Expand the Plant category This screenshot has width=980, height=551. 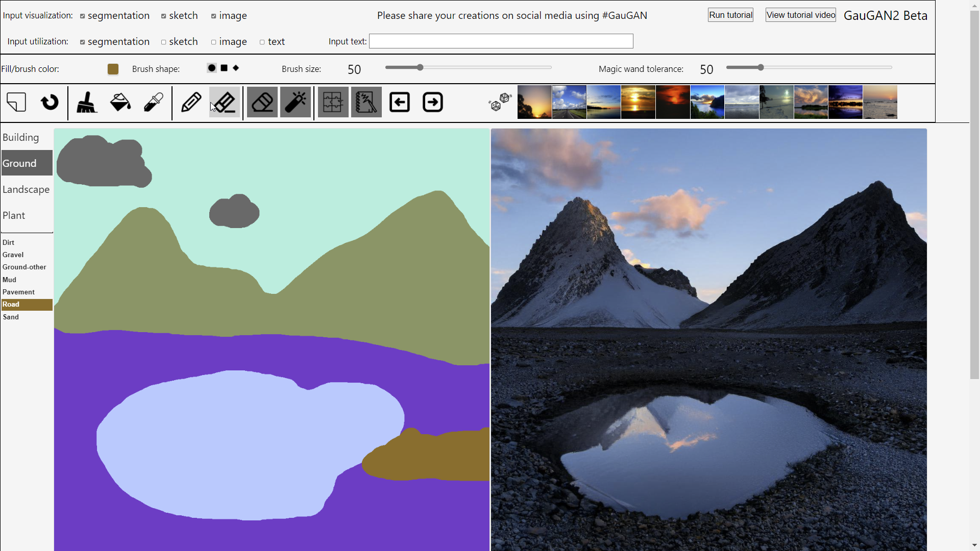[14, 215]
